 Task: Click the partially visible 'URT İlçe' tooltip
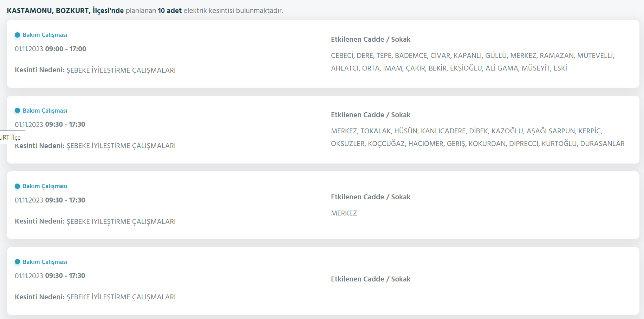[x=12, y=137]
